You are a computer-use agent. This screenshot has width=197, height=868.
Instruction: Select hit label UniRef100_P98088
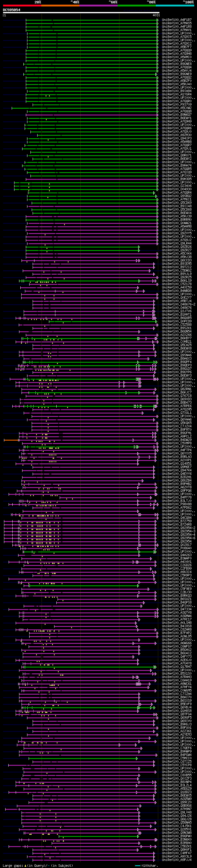click(x=177, y=504)
